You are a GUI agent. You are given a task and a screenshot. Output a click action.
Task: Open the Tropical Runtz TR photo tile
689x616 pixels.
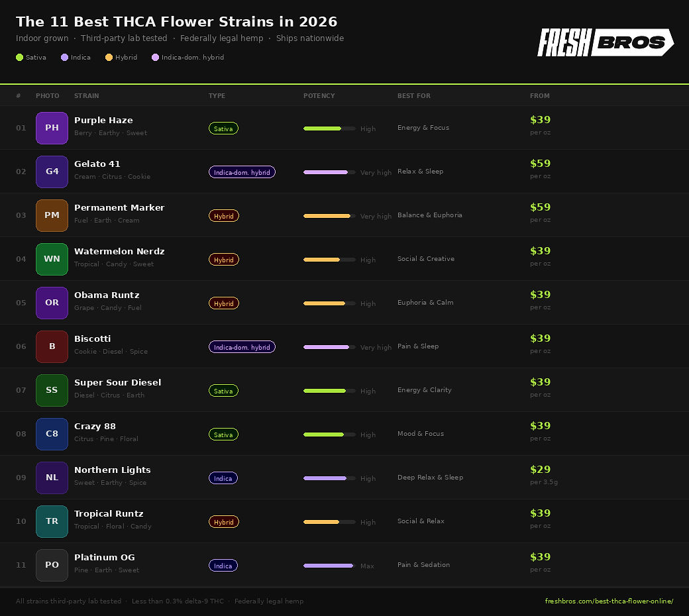click(52, 521)
